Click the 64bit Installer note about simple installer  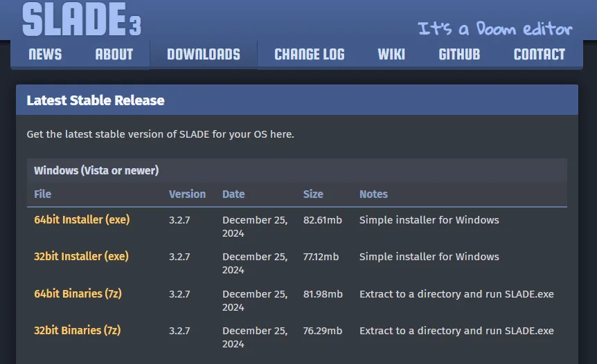[x=429, y=220]
